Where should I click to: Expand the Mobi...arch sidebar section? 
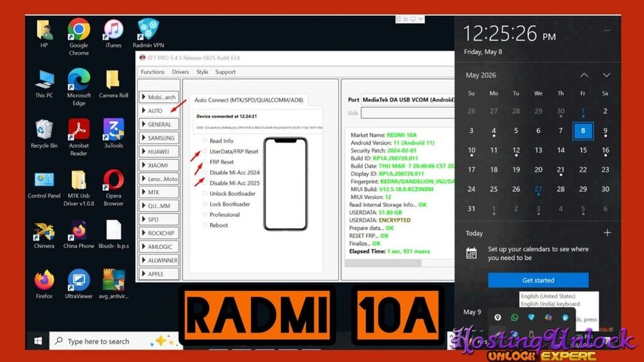pos(159,97)
